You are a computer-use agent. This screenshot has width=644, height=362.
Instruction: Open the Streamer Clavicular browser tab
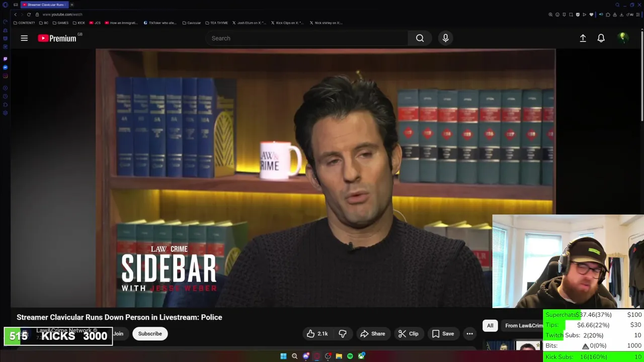click(44, 5)
